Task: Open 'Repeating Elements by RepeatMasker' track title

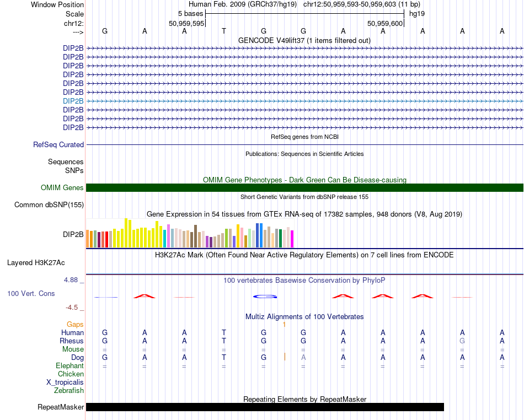Action: (304, 399)
